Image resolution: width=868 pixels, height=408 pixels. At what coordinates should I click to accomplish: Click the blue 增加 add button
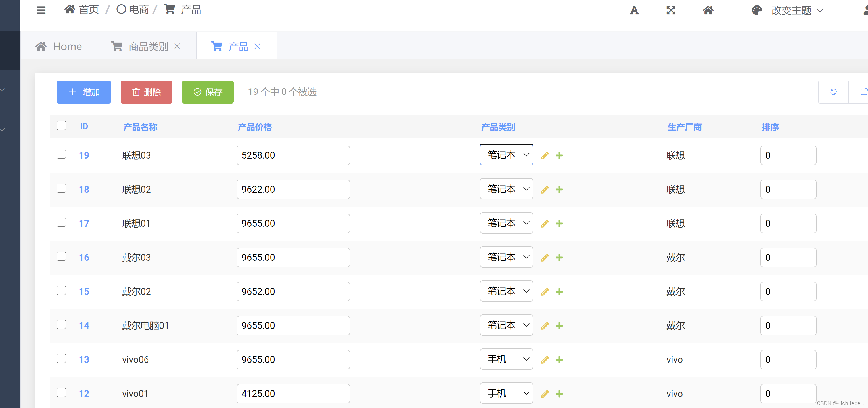coord(83,92)
